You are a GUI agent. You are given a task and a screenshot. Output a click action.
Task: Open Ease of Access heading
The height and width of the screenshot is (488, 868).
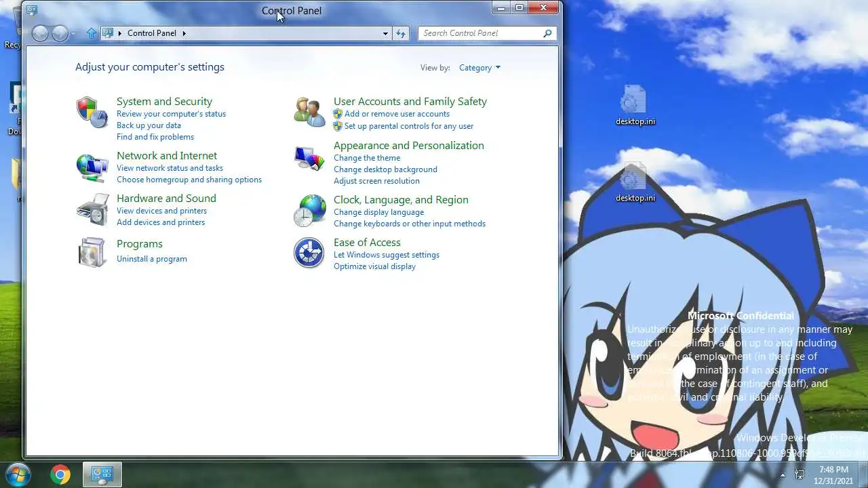point(367,243)
